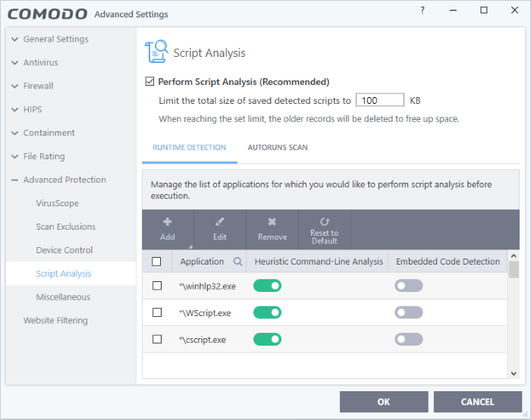The width and height of the screenshot is (531, 420).
Task: Select the *\cscript.exe entry text
Action: coord(203,340)
